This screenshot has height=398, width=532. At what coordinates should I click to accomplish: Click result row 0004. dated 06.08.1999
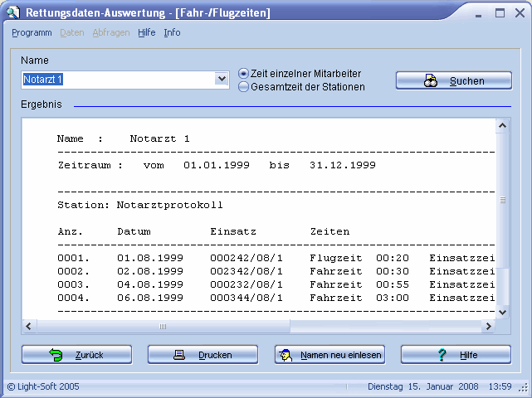click(276, 298)
